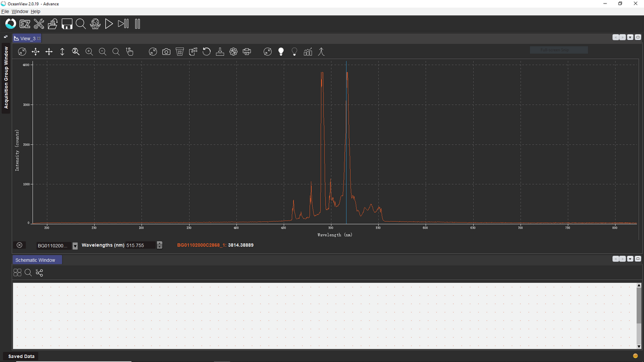Viewport: 644px width, 362px height.
Task: Click the schematic scrollbar up arrow
Action: 639,285
